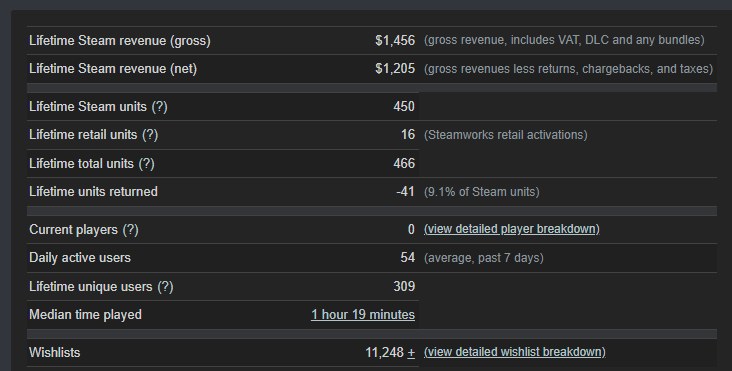Screen dimensions: 732x371
Task: Open the view detailed wishlist breakdown link
Action: (x=514, y=352)
